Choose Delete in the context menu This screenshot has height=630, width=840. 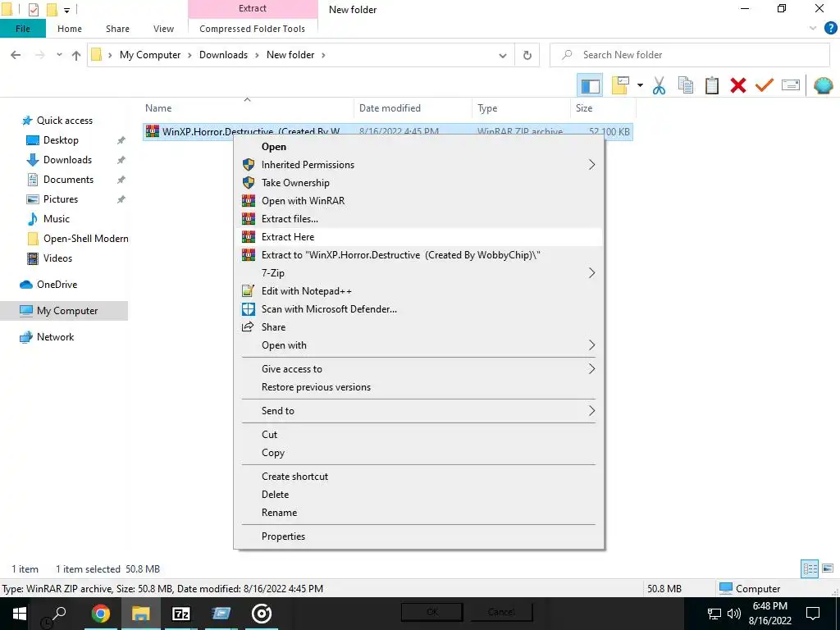pyautogui.click(x=419, y=495)
